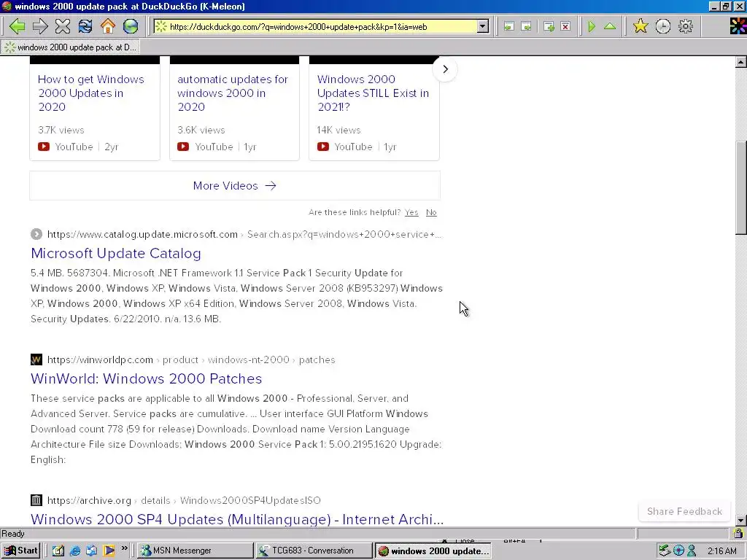Open Windows 2000 Updates STILL Exist video
The image size is (747, 560).
pos(373,93)
